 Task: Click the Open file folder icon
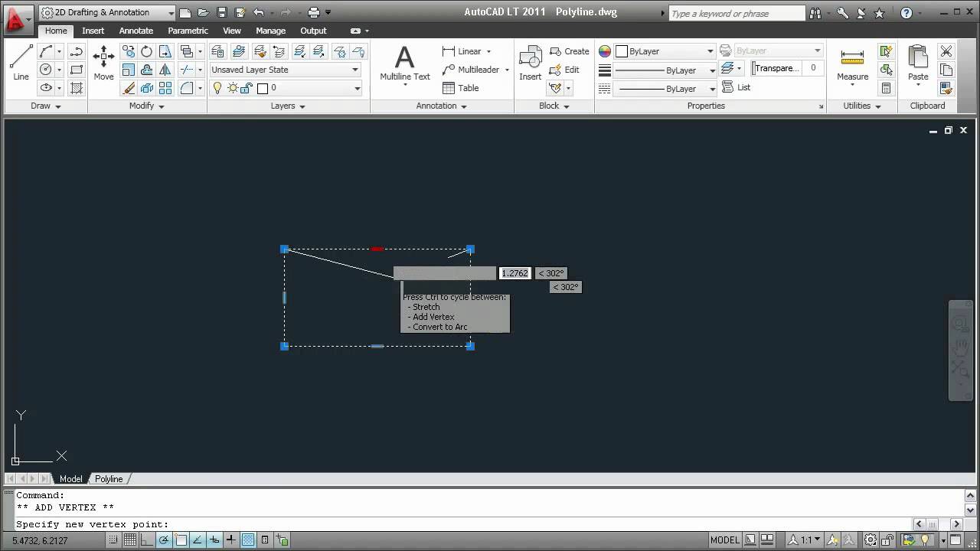(203, 12)
